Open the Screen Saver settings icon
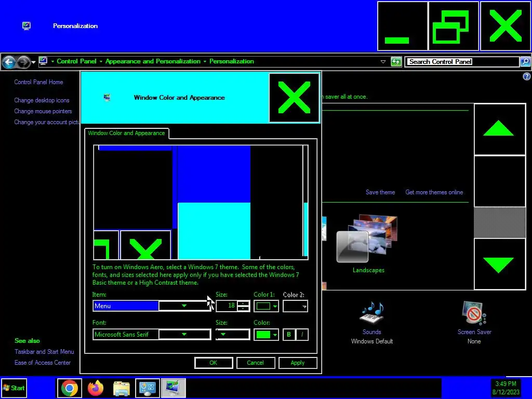This screenshot has height=399, width=532. click(x=474, y=312)
